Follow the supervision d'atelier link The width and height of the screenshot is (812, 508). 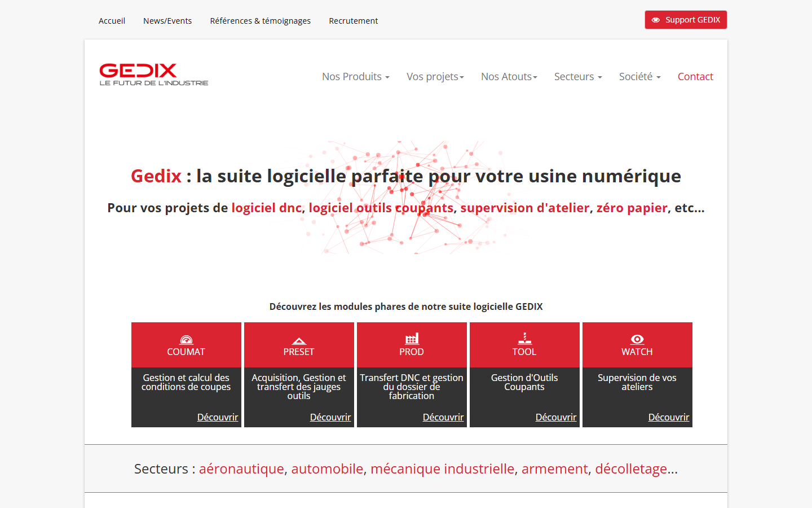(x=525, y=208)
